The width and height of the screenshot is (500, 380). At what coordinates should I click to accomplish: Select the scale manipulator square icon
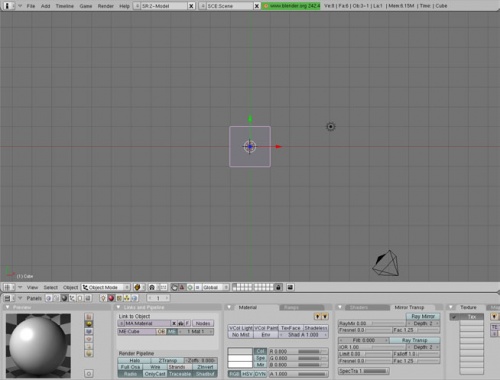click(x=197, y=287)
